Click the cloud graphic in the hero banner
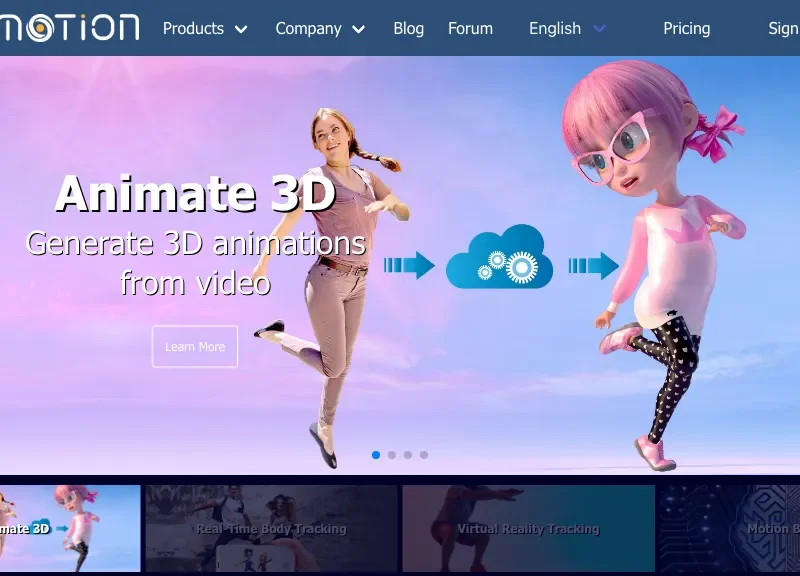800x576 pixels. coord(497,258)
